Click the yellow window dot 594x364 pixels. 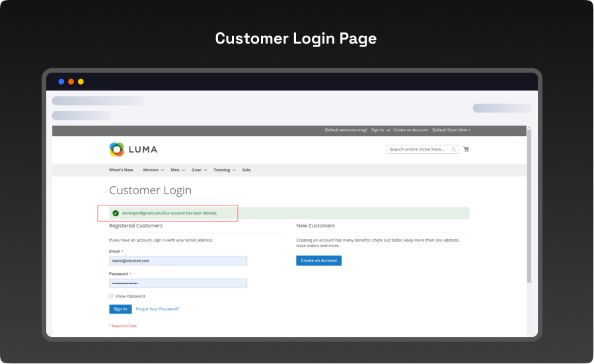(x=81, y=82)
